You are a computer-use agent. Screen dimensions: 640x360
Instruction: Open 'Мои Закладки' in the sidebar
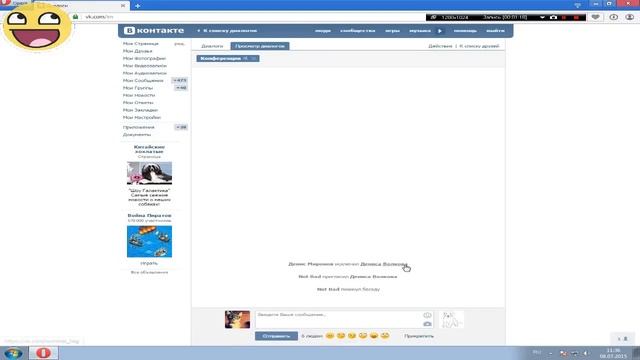click(140, 110)
